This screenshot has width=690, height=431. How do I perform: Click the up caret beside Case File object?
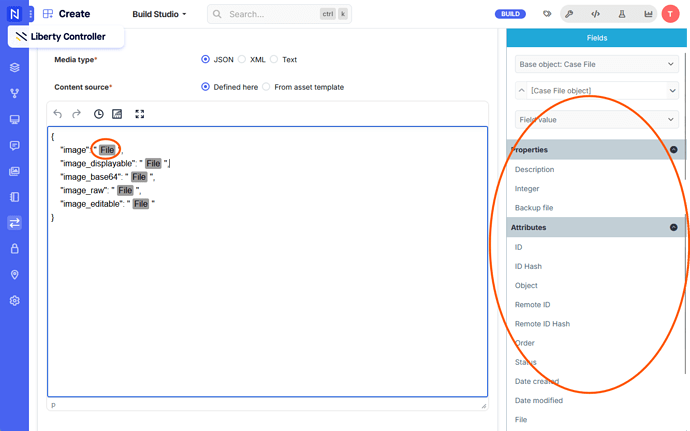coord(521,90)
